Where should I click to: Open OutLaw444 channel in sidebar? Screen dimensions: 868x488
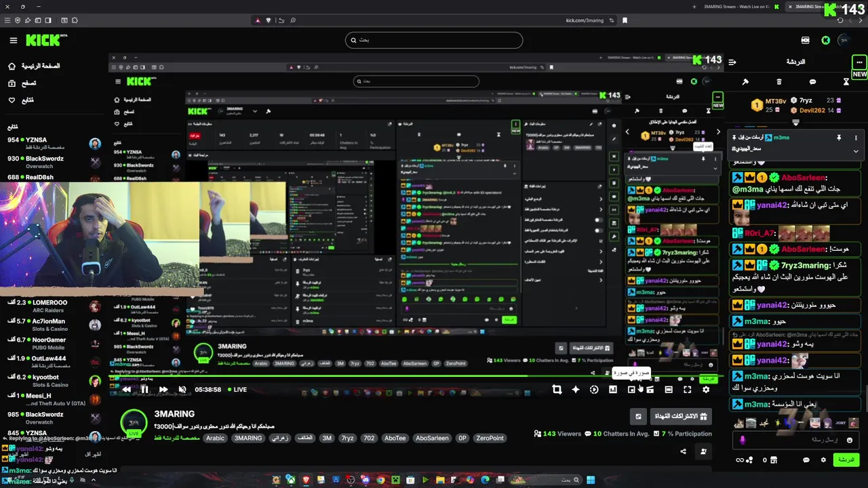point(53,362)
